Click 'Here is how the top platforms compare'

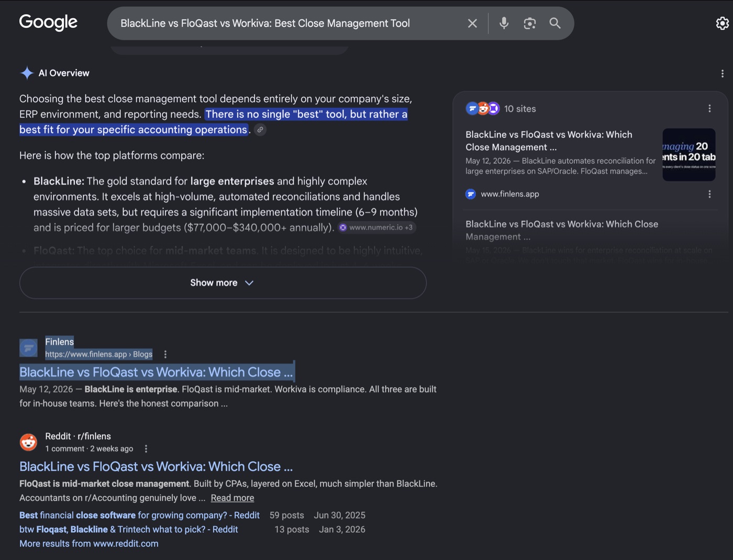pyautogui.click(x=112, y=155)
